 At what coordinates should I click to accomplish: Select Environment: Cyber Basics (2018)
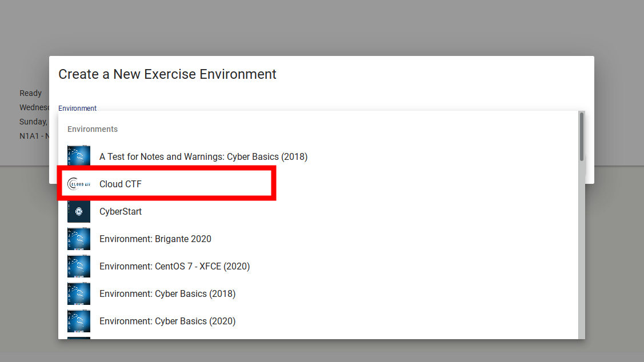click(x=167, y=293)
